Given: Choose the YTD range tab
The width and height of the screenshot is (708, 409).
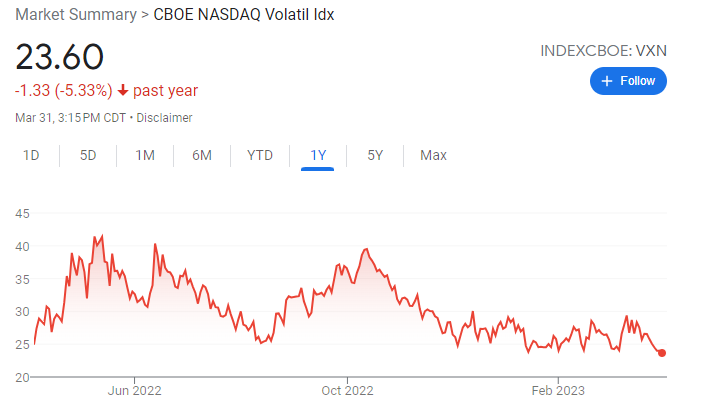Looking at the screenshot, I should click(260, 155).
